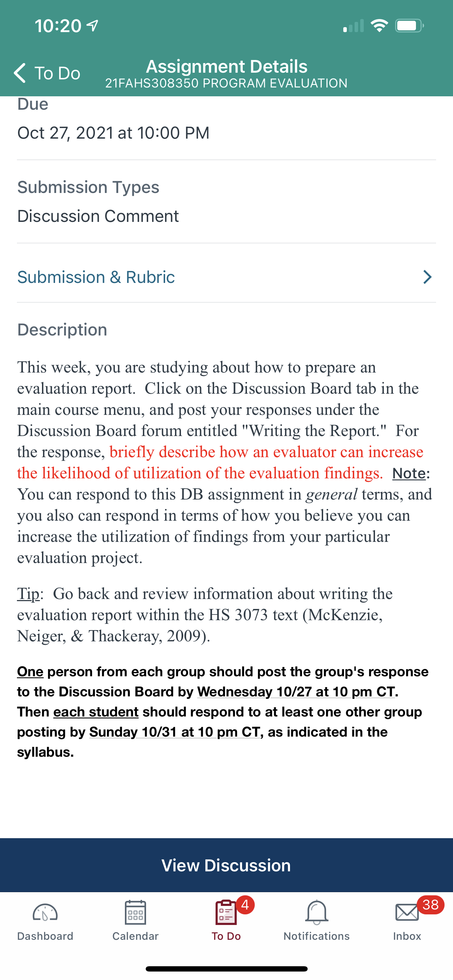
Task: Tap the Inbox badge showing 38
Action: point(430,905)
